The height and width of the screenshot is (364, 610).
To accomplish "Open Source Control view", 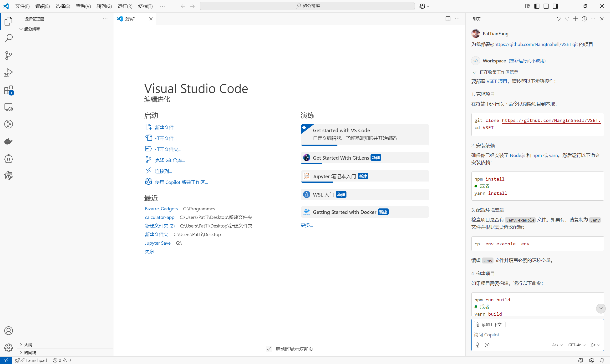I will coord(8,56).
